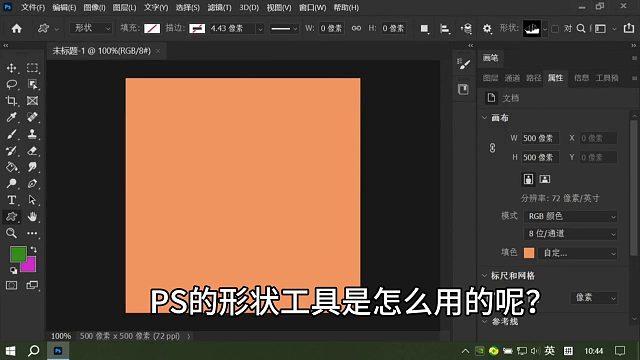Open the stroke line style dropdown

coord(284,29)
